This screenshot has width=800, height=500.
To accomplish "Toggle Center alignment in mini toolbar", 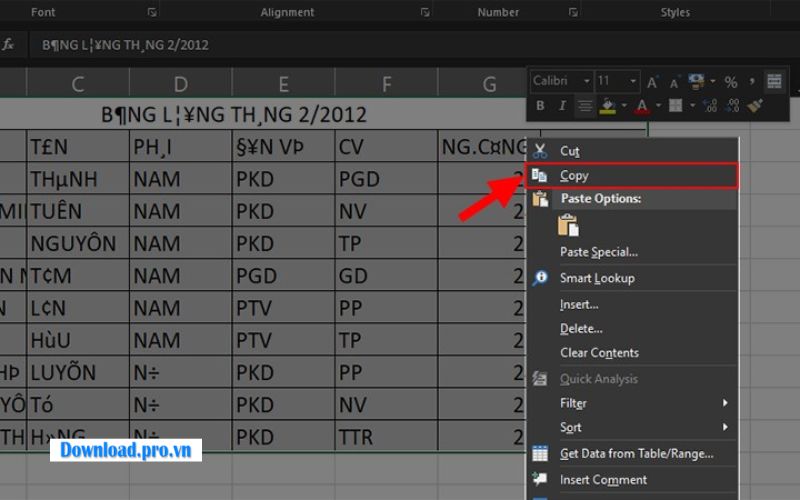I will (585, 106).
